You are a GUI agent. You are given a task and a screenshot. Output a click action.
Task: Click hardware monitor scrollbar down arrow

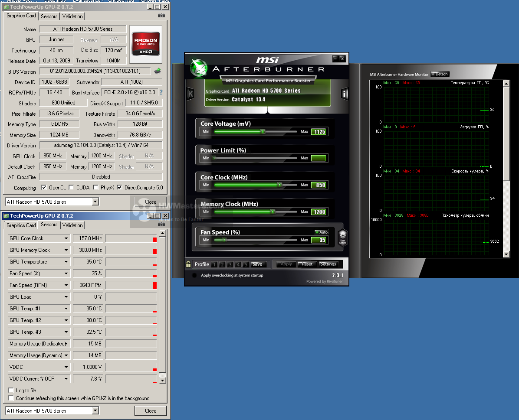click(506, 254)
